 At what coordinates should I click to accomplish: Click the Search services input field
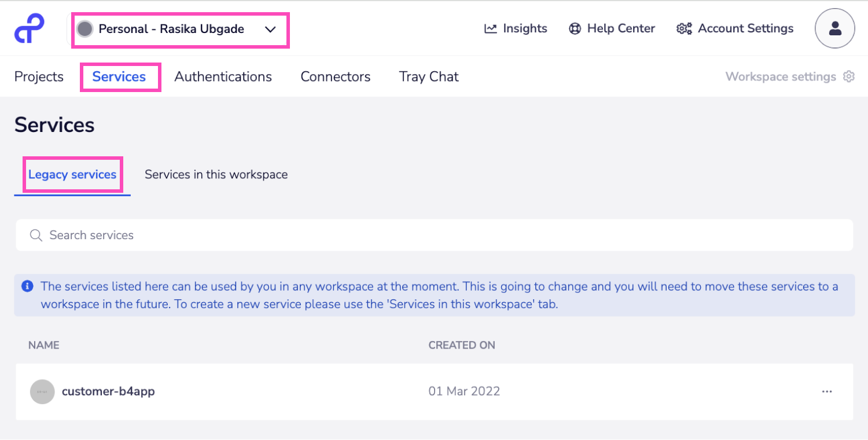tap(434, 235)
